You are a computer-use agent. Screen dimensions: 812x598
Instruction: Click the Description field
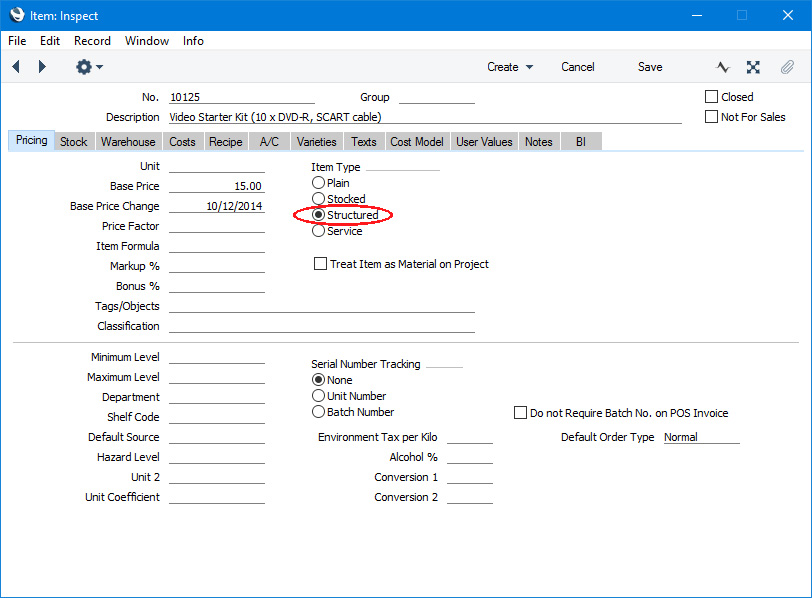[425, 117]
